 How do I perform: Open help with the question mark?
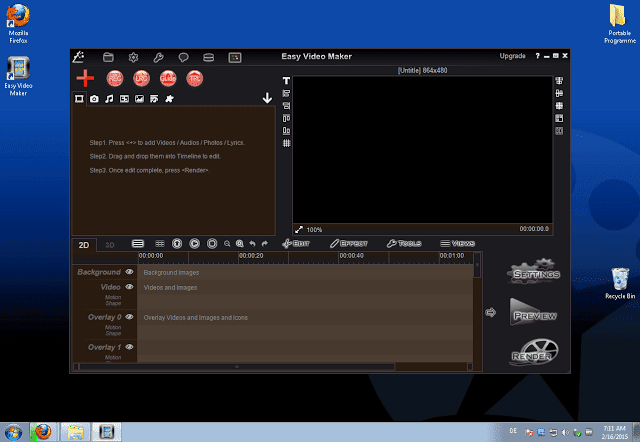point(538,56)
